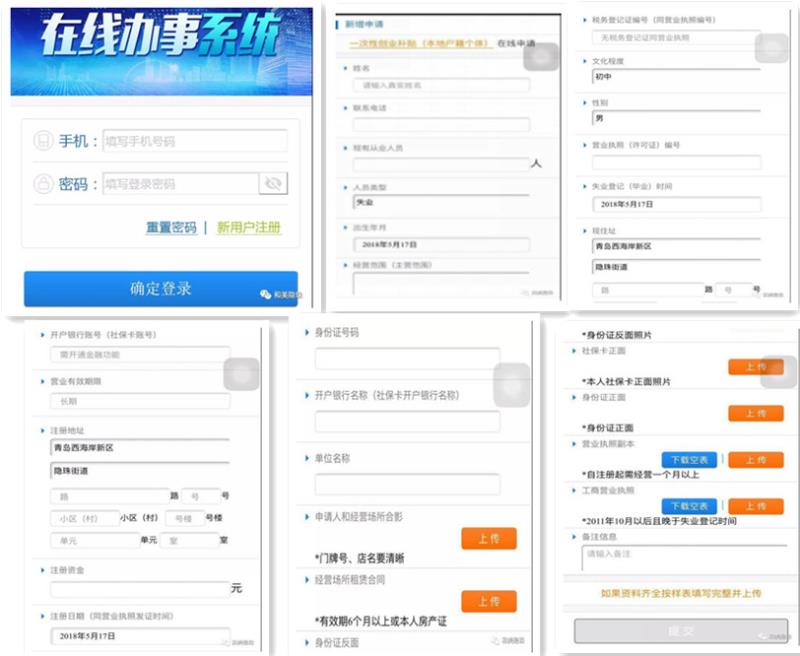
Task: Expand the 文化程度 dropdown showing 初中
Action: (x=675, y=76)
